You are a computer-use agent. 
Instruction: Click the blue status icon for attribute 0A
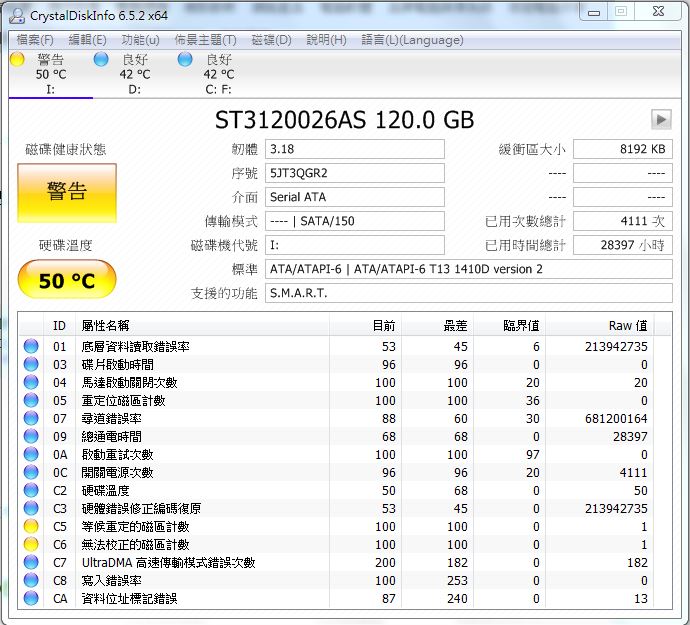click(x=31, y=454)
